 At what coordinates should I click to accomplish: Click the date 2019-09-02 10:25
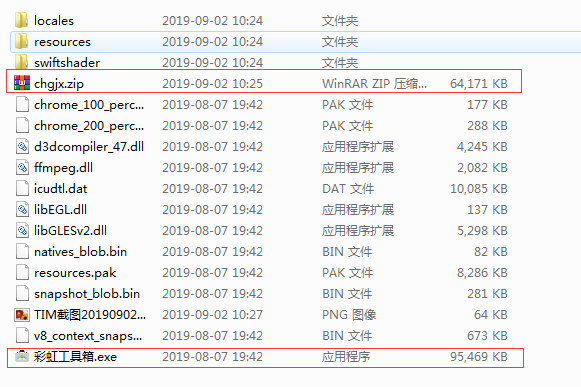(212, 83)
